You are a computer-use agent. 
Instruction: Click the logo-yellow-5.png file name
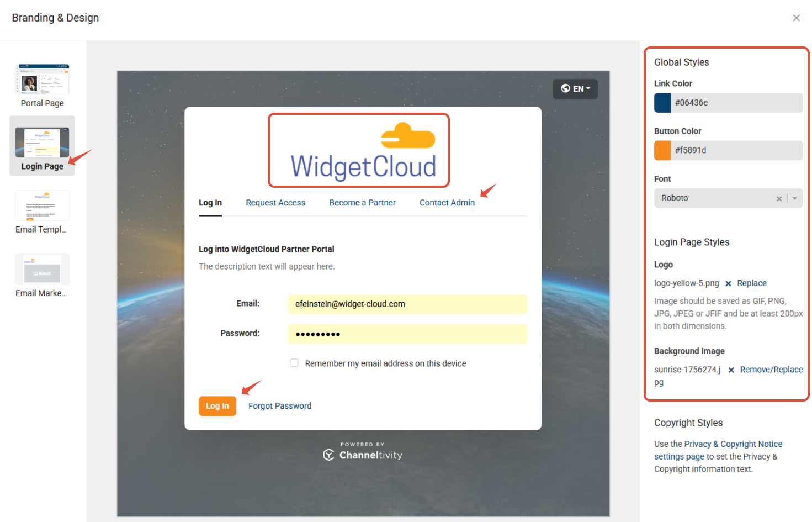tap(687, 283)
